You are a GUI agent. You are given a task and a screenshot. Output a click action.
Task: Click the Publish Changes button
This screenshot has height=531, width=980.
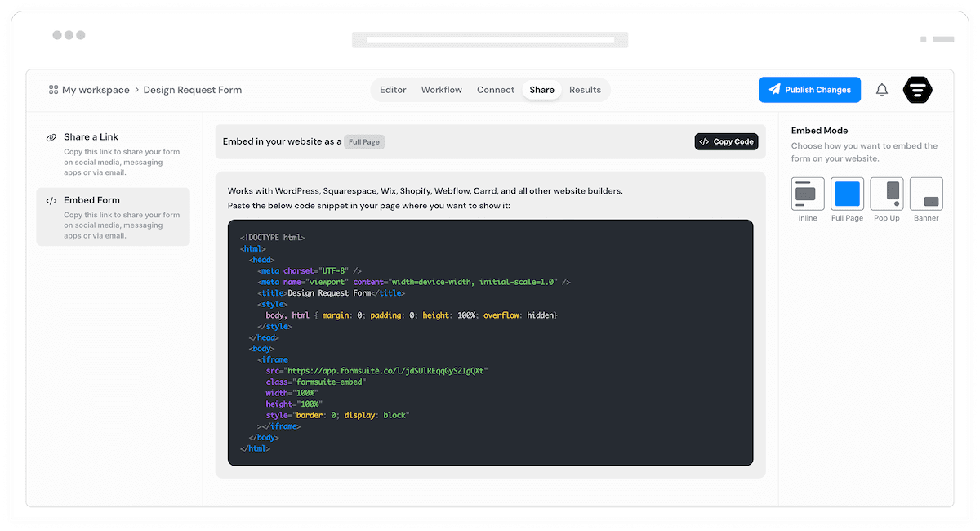click(x=809, y=90)
